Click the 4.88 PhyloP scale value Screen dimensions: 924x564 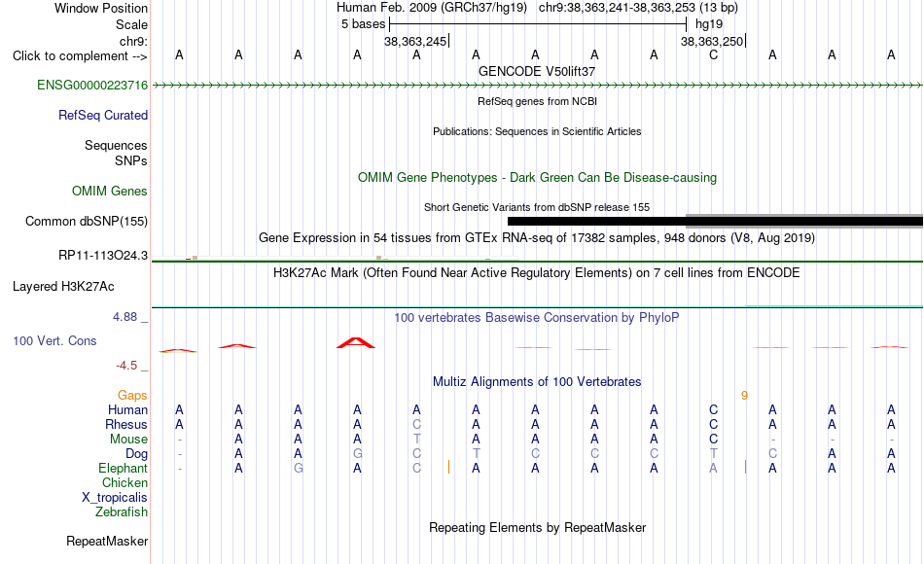click(x=124, y=317)
